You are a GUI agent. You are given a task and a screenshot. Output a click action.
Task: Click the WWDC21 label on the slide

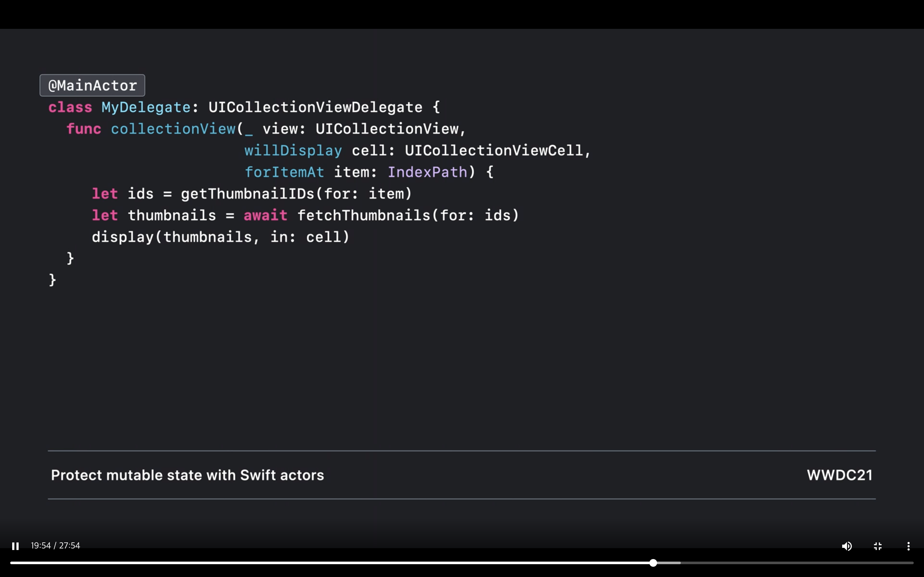pyautogui.click(x=839, y=475)
